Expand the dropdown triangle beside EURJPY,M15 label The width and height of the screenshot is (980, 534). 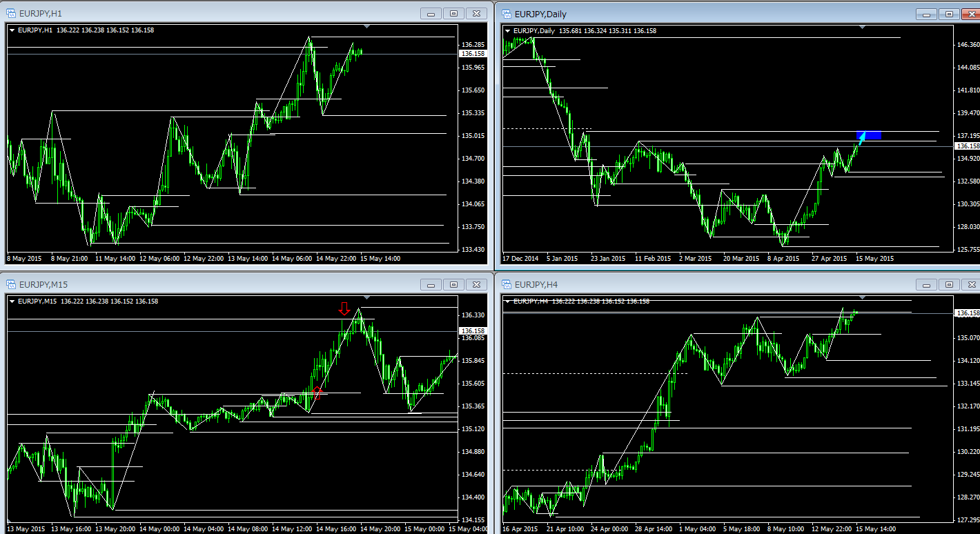(x=12, y=301)
